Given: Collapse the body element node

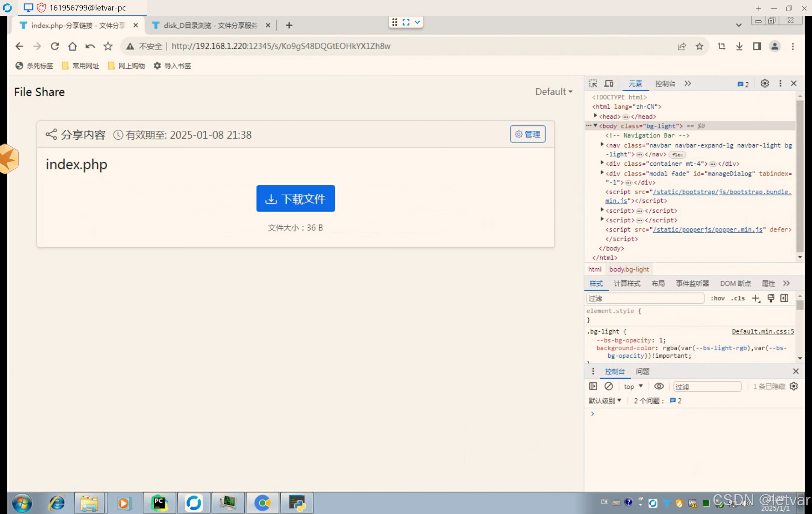Looking at the screenshot, I should (x=595, y=125).
